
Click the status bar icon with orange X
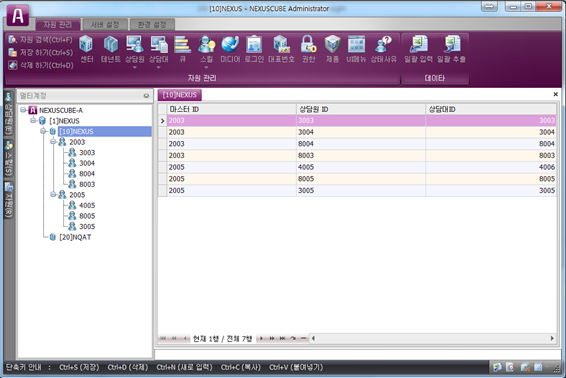525,368
